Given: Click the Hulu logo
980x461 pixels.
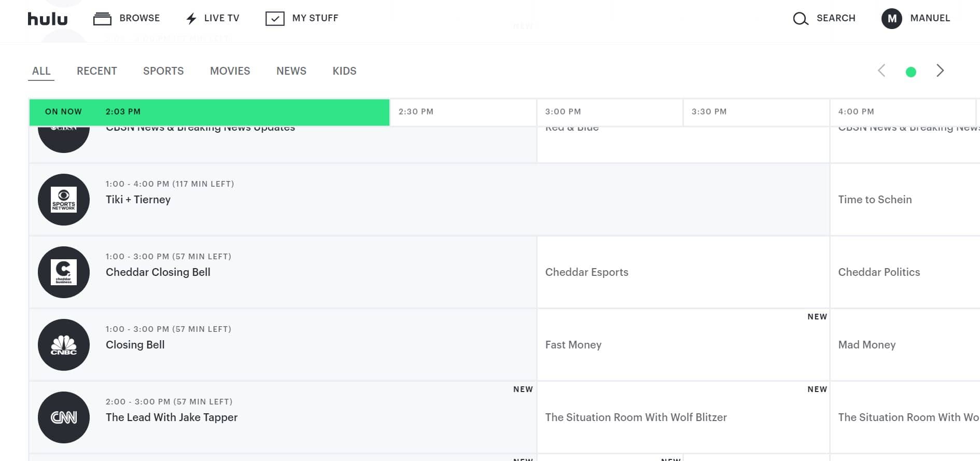Looking at the screenshot, I should [48, 19].
